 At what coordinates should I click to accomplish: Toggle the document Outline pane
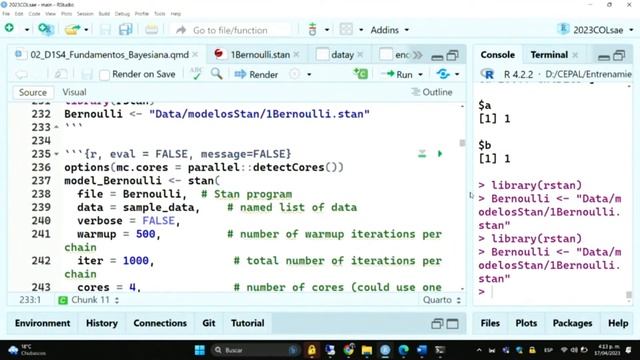[432, 92]
